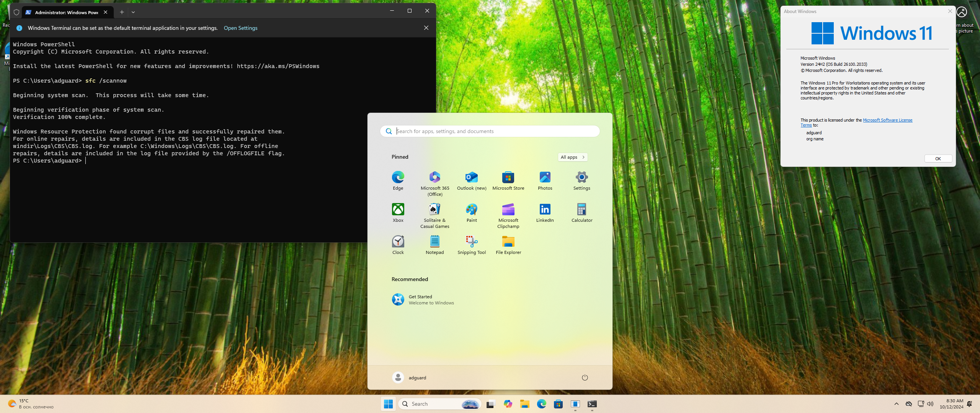The width and height of the screenshot is (980, 413).
Task: Launch Photos from the Start menu
Action: click(545, 180)
